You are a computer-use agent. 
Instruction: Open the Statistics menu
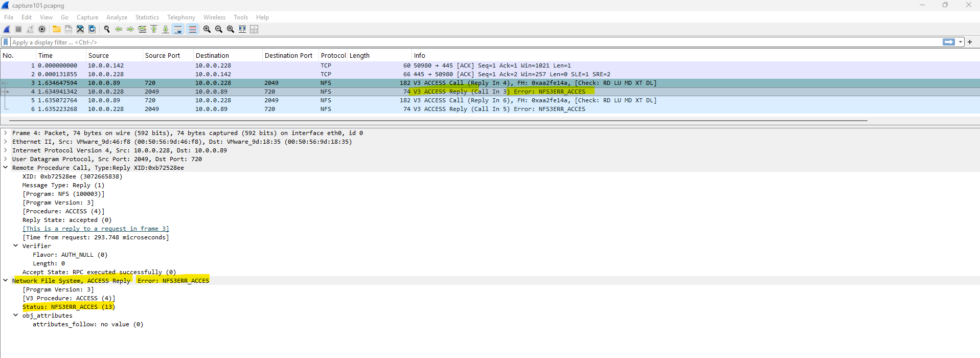[147, 17]
